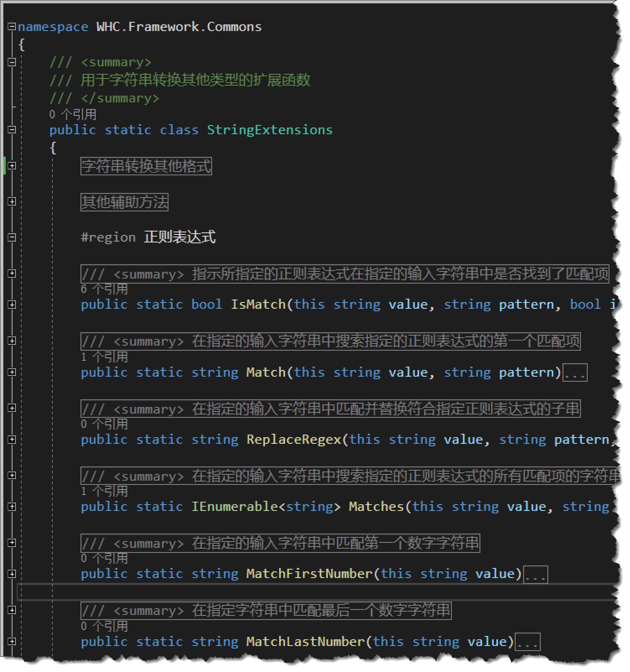Click the WHC.Framework.Commons namespace name

(179, 27)
